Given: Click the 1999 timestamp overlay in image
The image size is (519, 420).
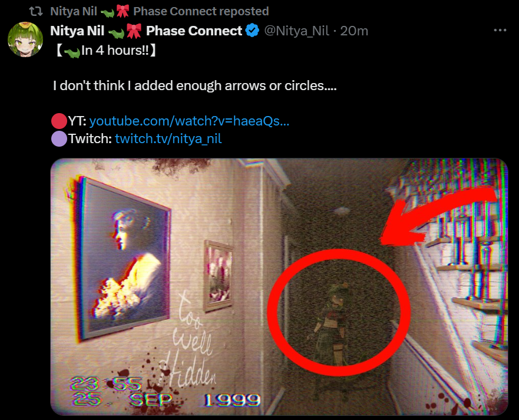Looking at the screenshot, I should [232, 400].
